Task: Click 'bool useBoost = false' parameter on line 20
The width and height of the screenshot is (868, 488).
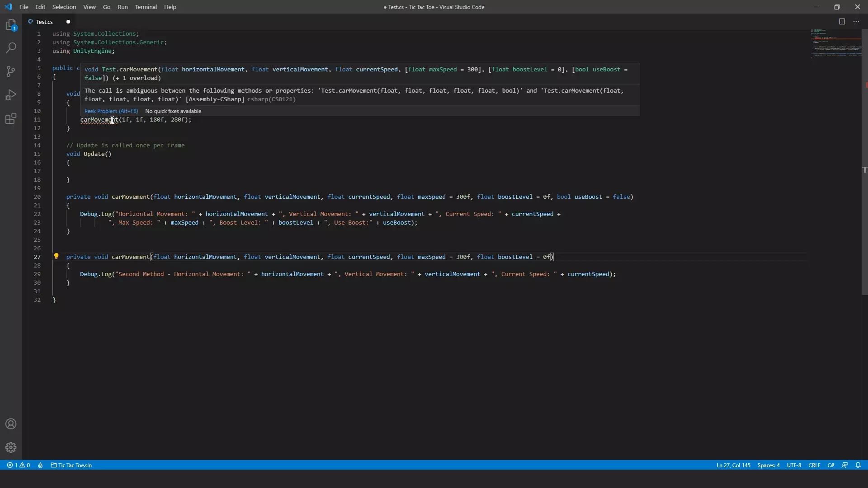Action: tap(593, 197)
